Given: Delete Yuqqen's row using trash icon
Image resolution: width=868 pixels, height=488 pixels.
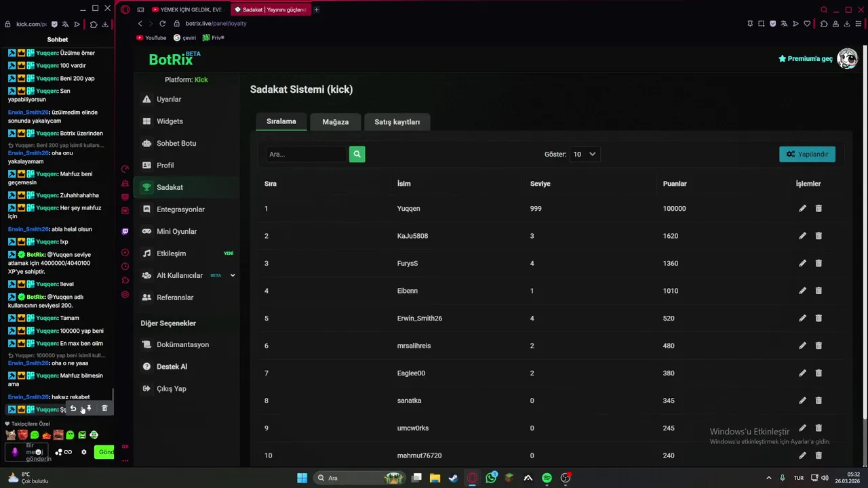Looking at the screenshot, I should point(818,209).
